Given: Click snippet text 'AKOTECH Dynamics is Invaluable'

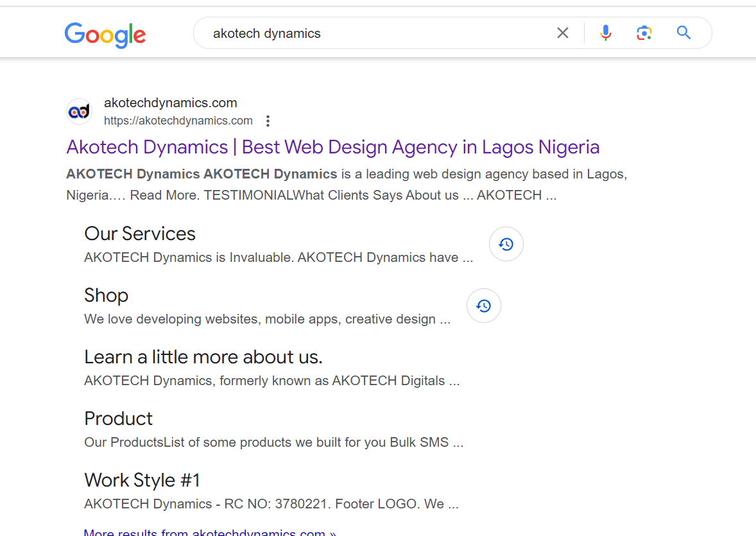Looking at the screenshot, I should (x=189, y=257).
